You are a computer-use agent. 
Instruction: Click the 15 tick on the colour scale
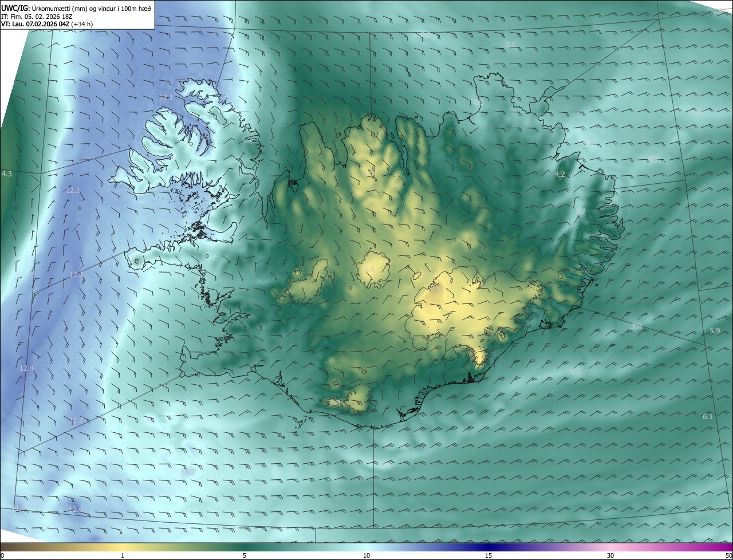point(488,555)
